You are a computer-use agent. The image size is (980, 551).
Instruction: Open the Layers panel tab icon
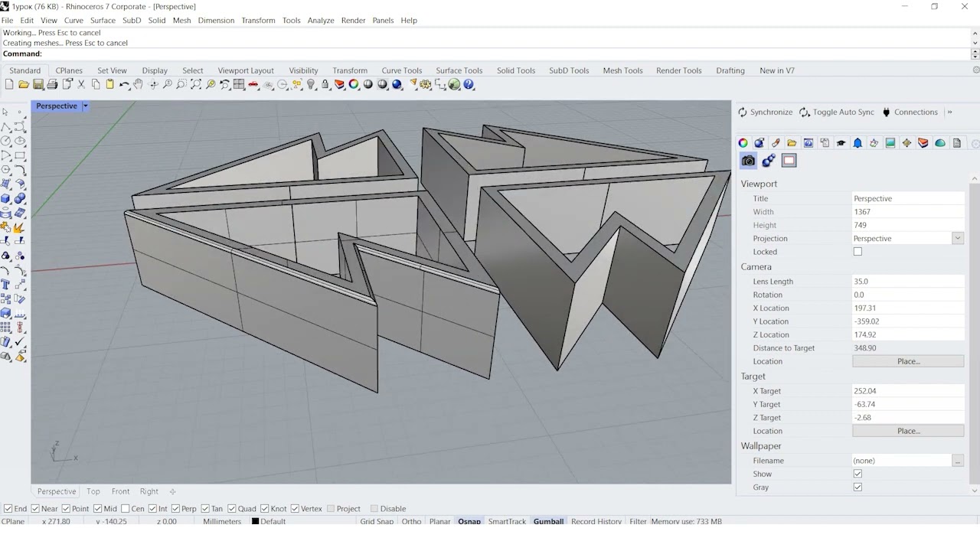tap(923, 143)
